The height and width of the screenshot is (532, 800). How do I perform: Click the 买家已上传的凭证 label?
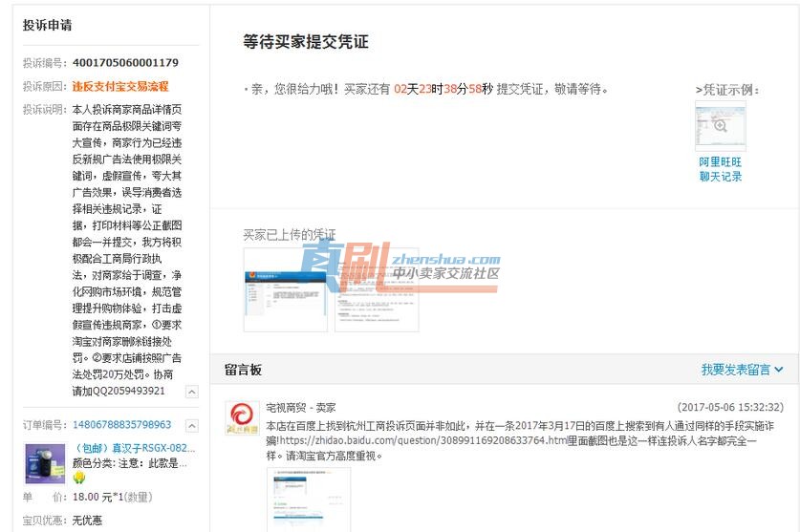coord(290,235)
